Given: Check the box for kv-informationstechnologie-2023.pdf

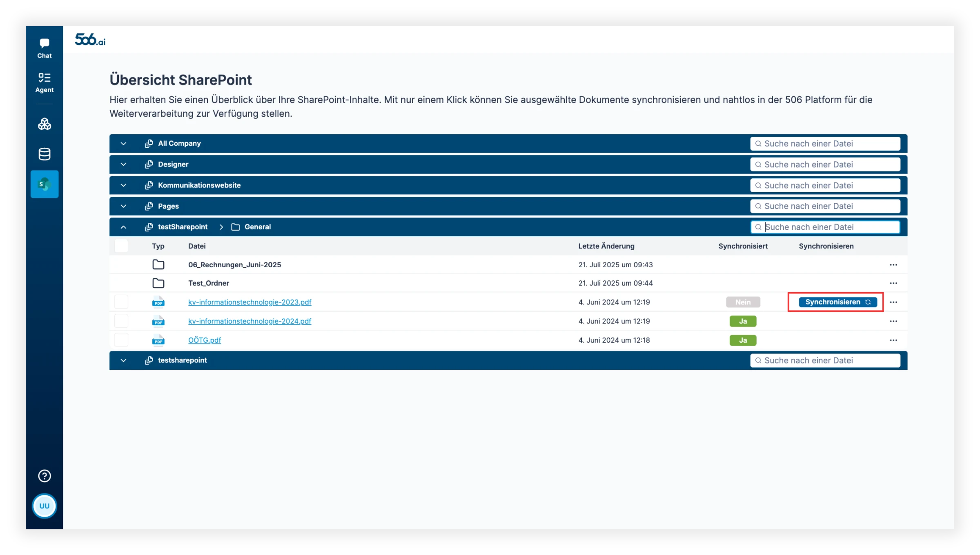Looking at the screenshot, I should tap(121, 302).
